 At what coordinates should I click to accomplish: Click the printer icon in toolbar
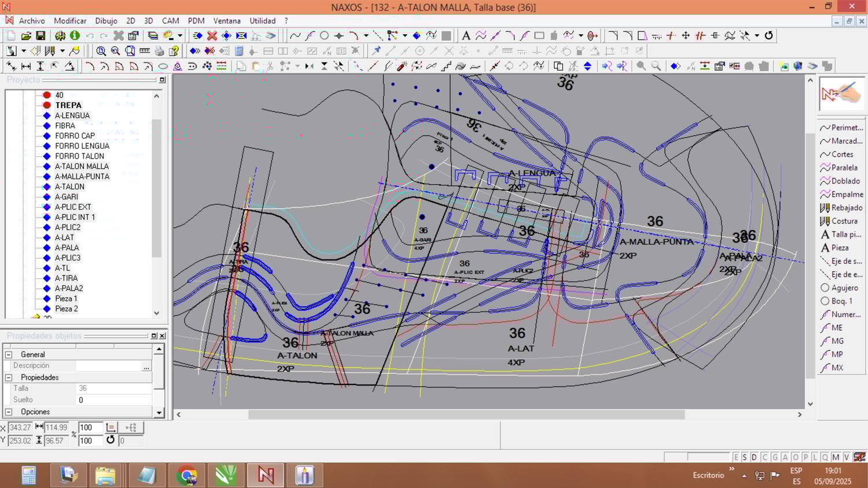click(x=159, y=51)
